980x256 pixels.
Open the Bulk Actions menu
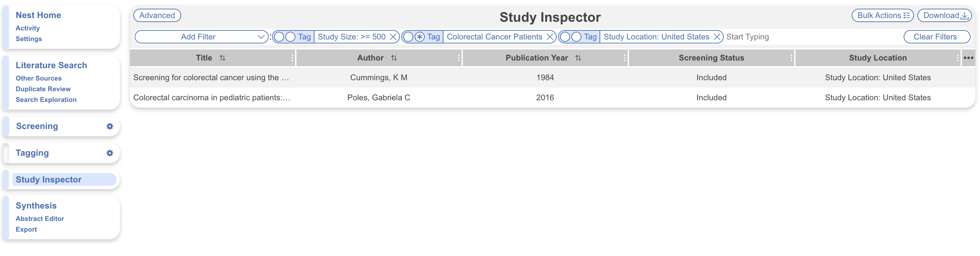point(882,16)
